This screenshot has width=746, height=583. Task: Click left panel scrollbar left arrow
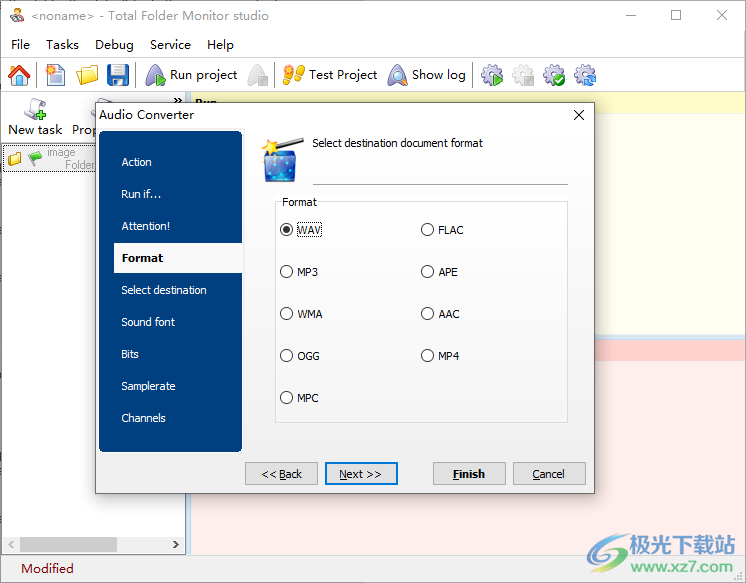click(11, 544)
